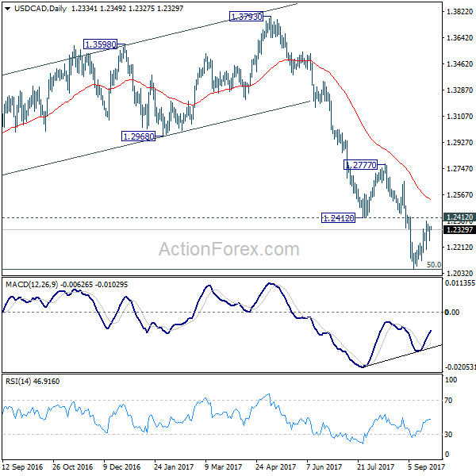Select the 50.0 Fibonacci level label

pyautogui.click(x=434, y=265)
